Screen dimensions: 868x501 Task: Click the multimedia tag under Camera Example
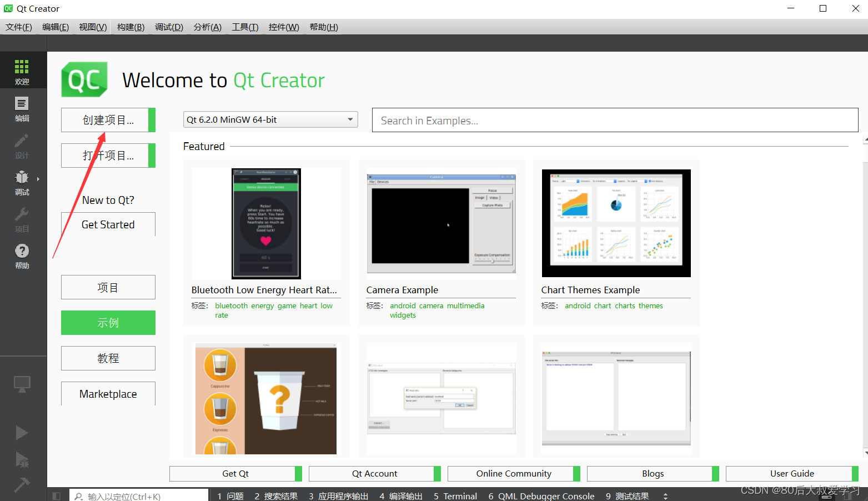465,305
